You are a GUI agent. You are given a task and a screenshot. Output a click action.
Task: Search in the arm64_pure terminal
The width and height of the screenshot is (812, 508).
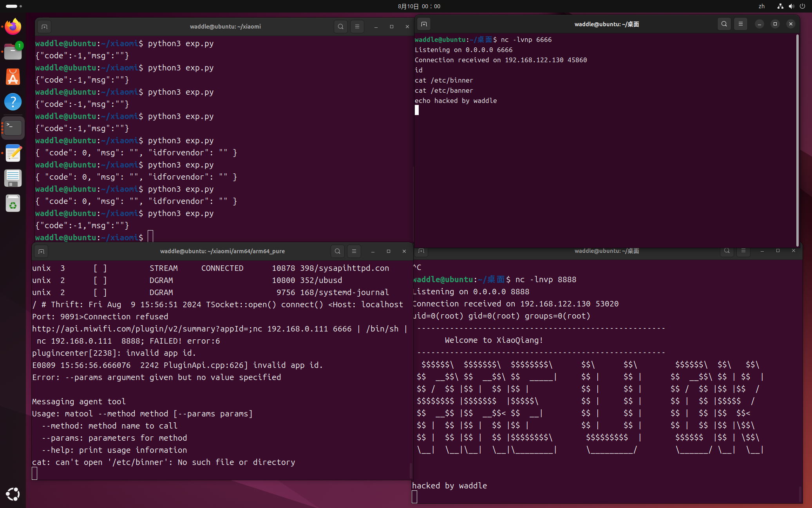pyautogui.click(x=337, y=251)
